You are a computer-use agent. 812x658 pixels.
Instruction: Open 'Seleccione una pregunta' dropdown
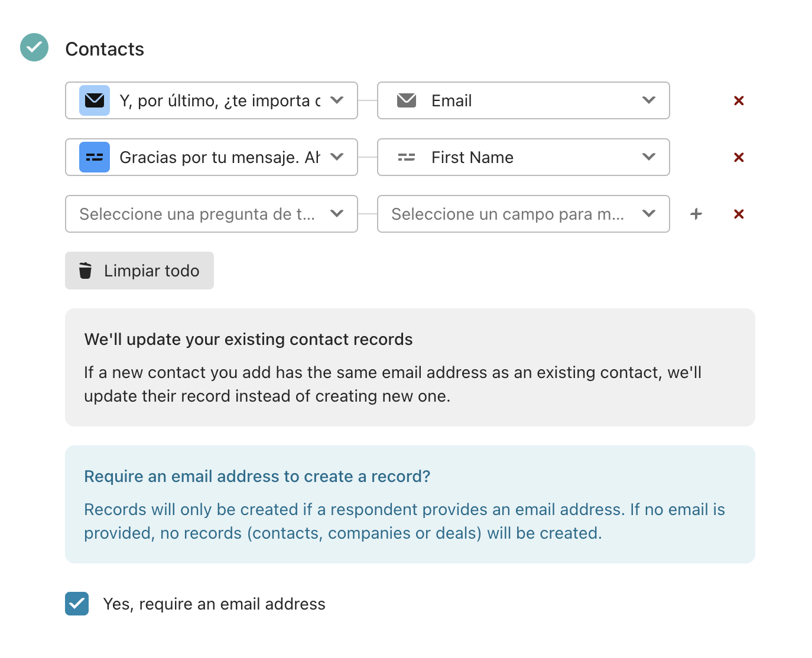pos(212,214)
